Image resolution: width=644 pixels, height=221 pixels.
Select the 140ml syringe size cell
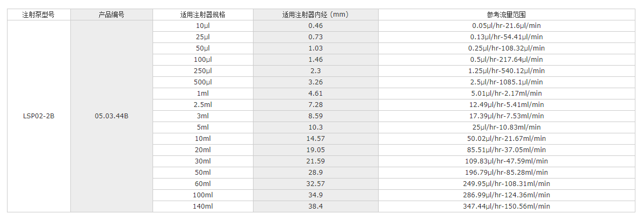pos(203,206)
